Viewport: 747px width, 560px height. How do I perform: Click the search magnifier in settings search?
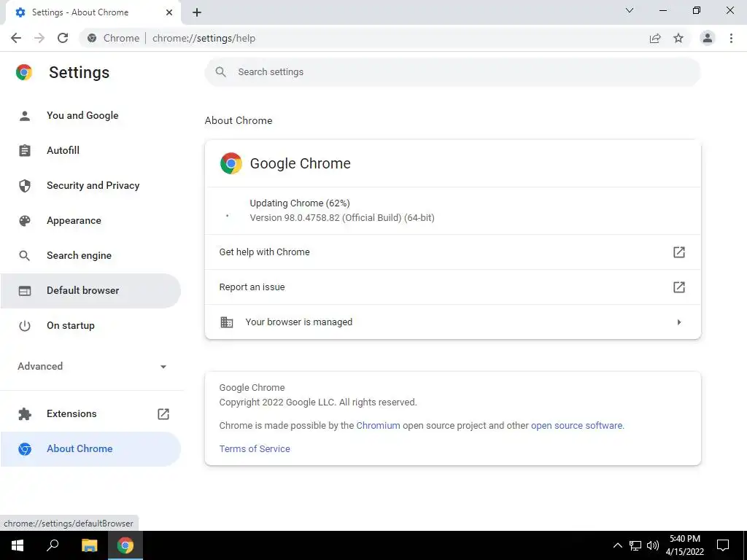coord(220,72)
